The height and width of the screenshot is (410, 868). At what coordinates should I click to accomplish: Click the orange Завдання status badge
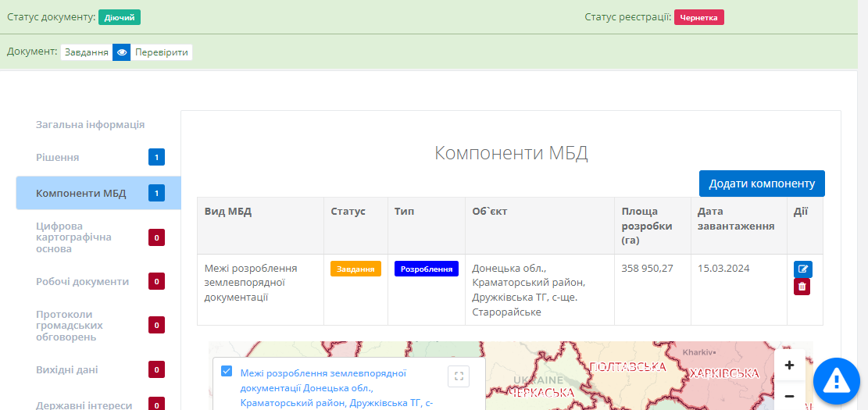pyautogui.click(x=355, y=269)
